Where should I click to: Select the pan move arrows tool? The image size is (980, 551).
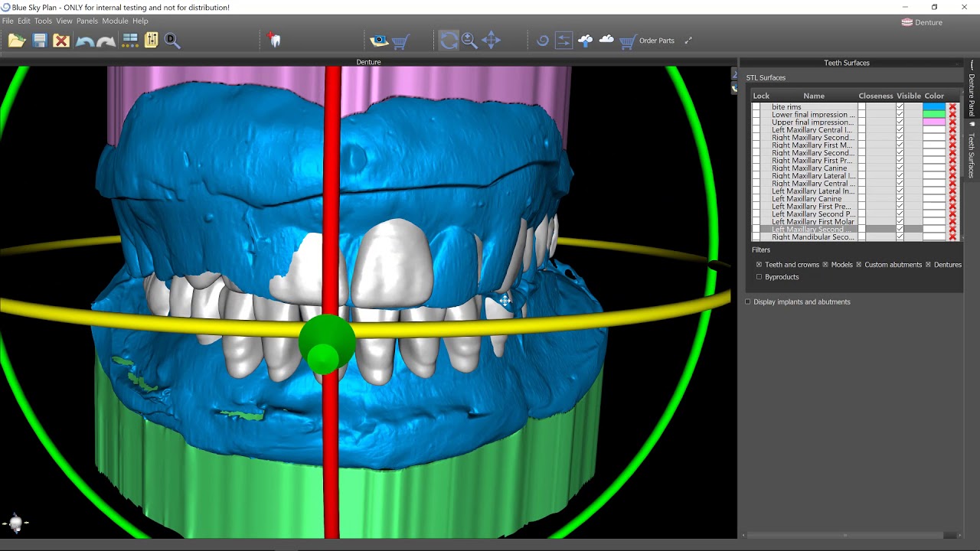pos(491,41)
